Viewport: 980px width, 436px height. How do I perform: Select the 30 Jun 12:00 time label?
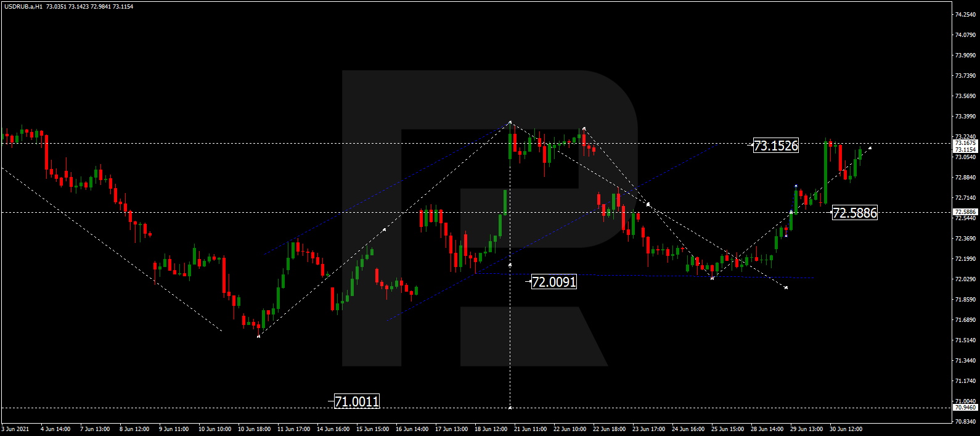[846, 429]
